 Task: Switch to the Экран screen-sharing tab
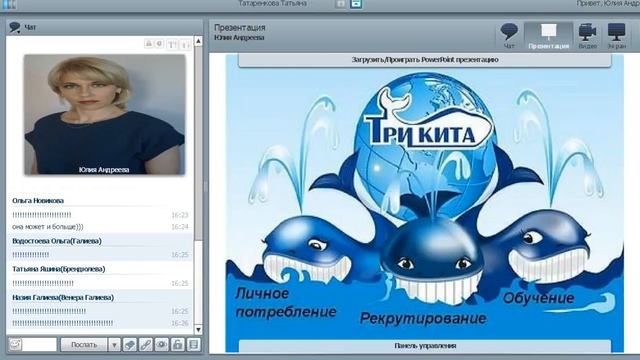point(616,36)
